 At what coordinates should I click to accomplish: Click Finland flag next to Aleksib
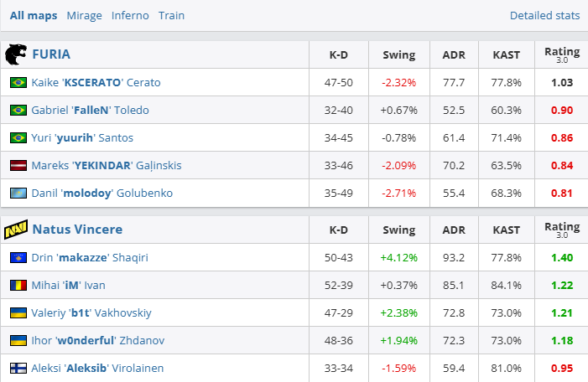coord(18,368)
